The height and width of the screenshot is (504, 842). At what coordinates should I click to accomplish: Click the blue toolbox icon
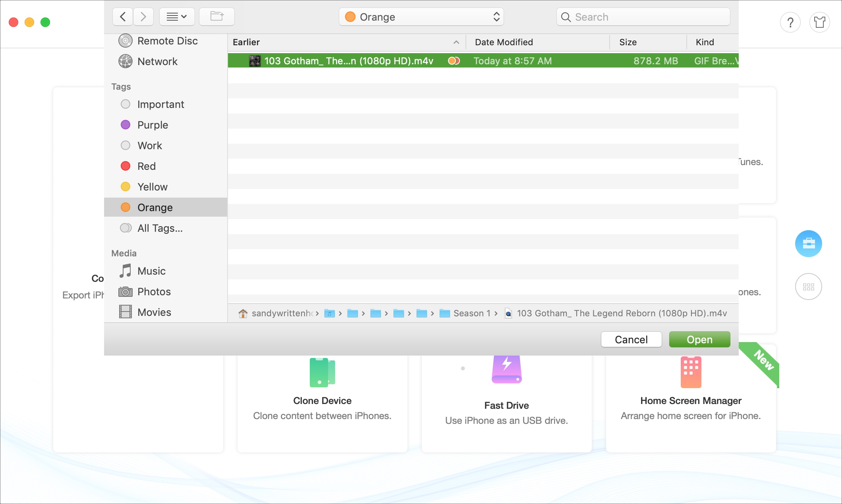pos(808,243)
